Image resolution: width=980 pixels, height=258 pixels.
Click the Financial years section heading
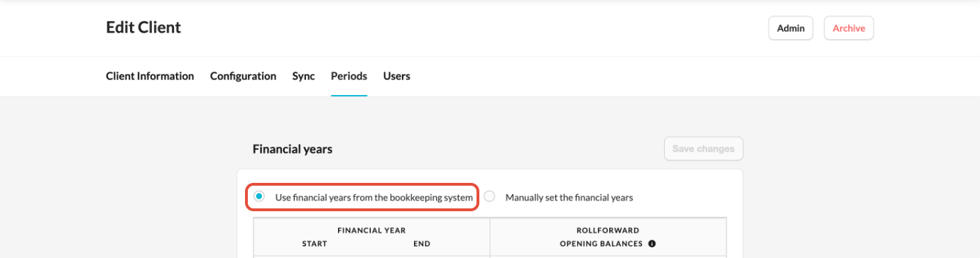(x=293, y=150)
